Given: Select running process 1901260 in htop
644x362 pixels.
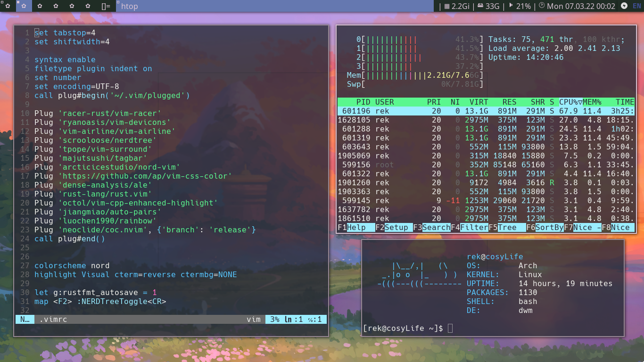Looking at the screenshot, I should tap(486, 182).
